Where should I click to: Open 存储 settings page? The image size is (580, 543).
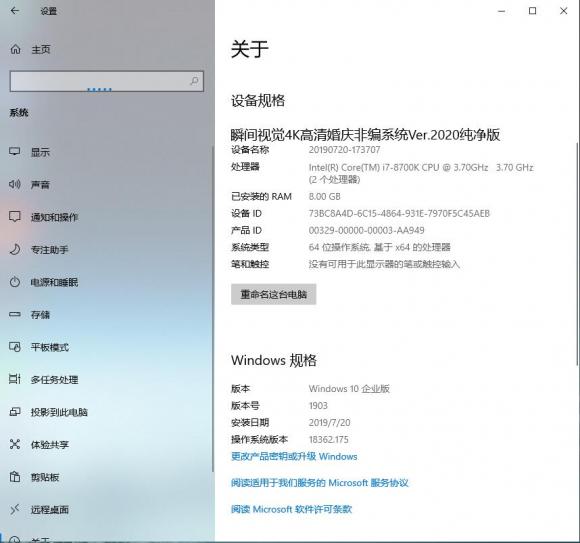pyautogui.click(x=40, y=315)
